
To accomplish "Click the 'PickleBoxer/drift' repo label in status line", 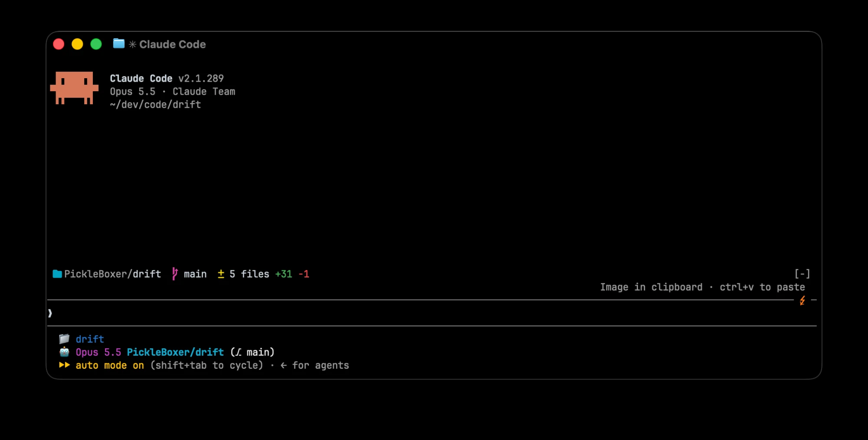I will click(x=112, y=274).
